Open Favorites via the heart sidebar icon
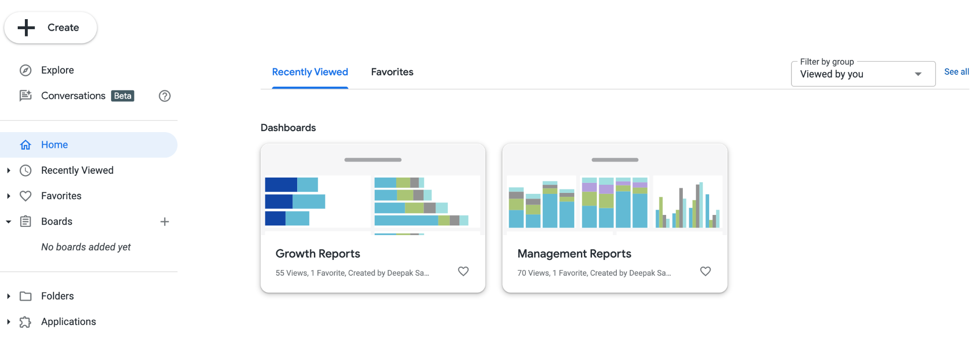 [26, 195]
